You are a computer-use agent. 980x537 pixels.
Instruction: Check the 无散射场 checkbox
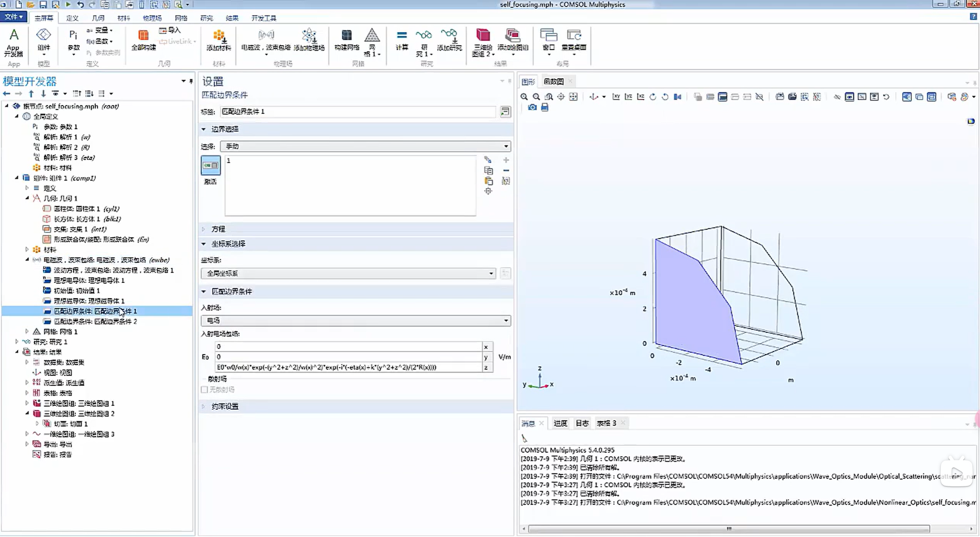tap(204, 389)
